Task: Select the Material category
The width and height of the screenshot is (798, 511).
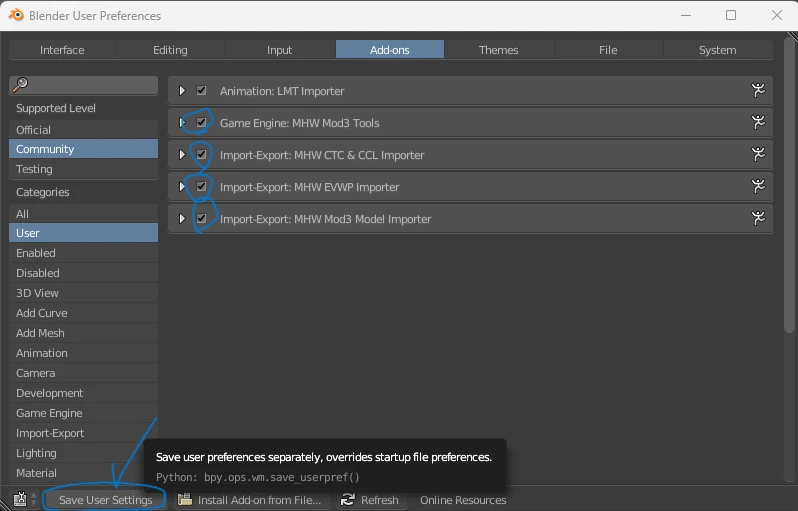Action: pyautogui.click(x=83, y=473)
